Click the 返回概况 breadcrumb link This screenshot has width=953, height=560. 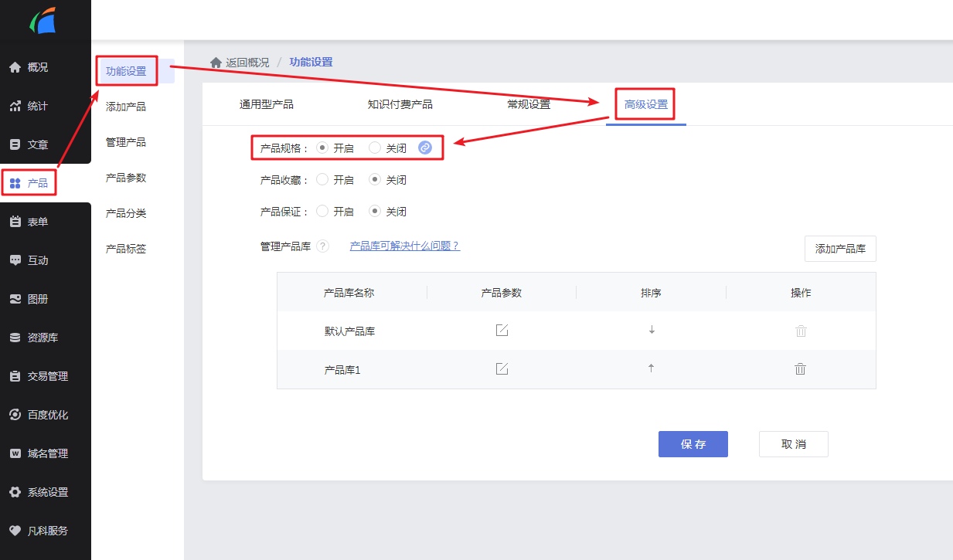(x=248, y=63)
